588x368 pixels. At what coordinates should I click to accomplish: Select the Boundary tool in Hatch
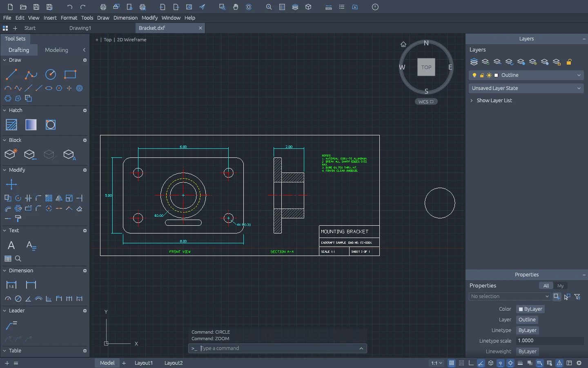[51, 125]
